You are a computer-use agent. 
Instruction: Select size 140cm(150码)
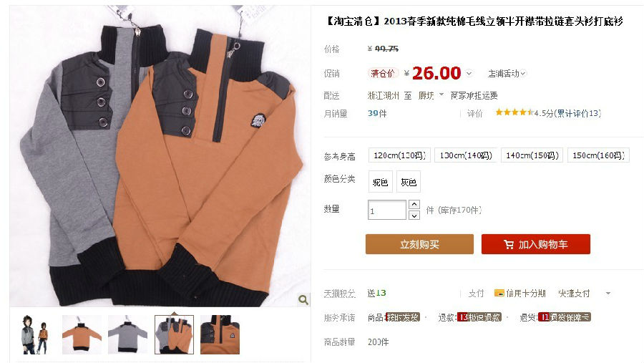pyautogui.click(x=532, y=155)
